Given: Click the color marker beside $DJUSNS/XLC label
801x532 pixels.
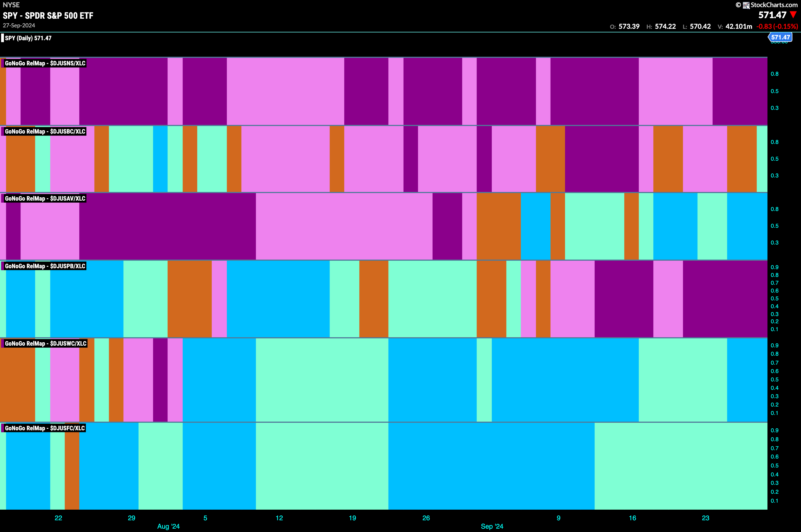Looking at the screenshot, I should pyautogui.click(x=3, y=63).
